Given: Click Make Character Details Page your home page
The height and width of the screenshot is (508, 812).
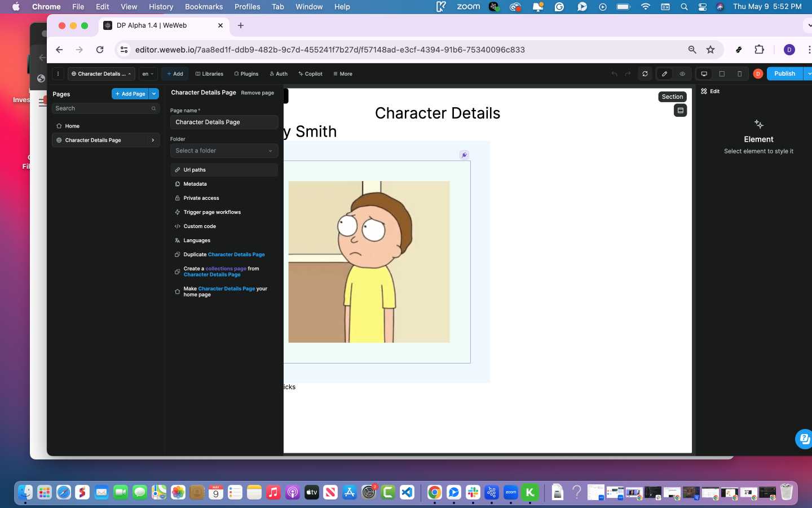Looking at the screenshot, I should (x=224, y=291).
